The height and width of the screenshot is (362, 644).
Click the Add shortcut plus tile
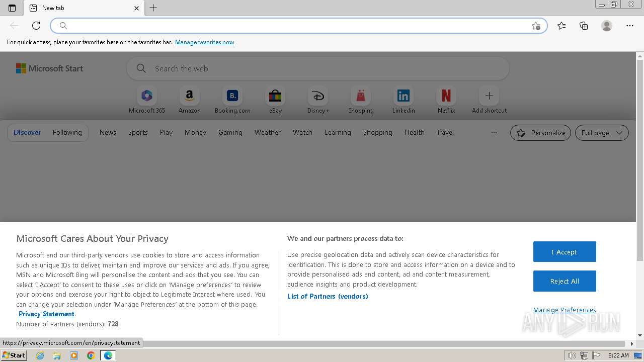point(489,101)
